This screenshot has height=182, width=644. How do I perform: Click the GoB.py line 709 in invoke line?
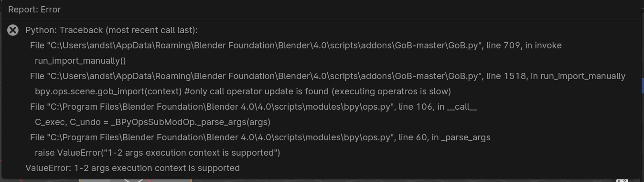[296, 45]
